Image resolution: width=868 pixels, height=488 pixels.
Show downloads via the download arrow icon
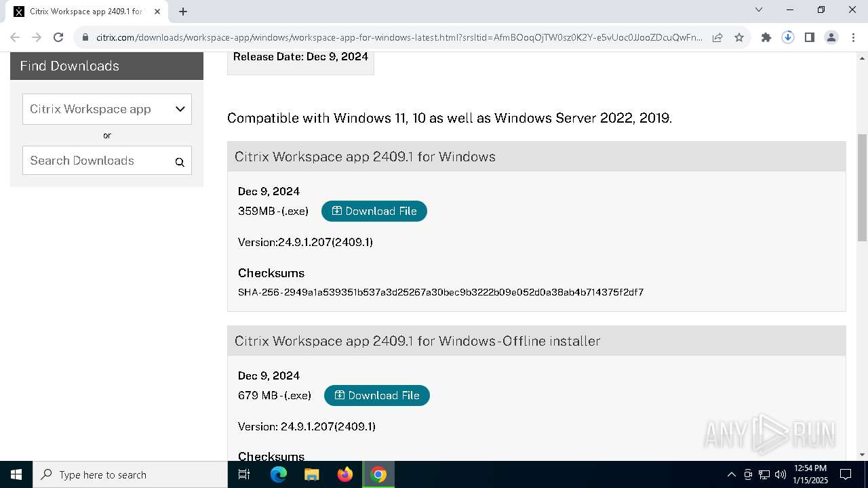(788, 38)
